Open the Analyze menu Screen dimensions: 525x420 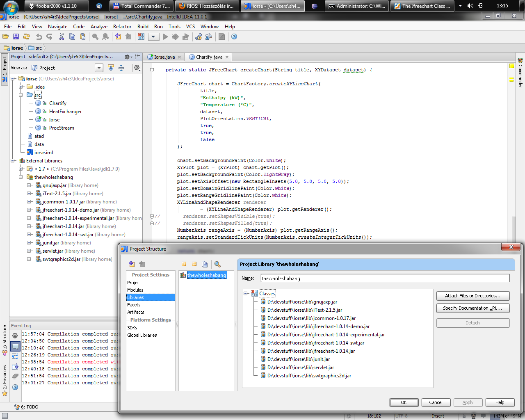point(99,27)
